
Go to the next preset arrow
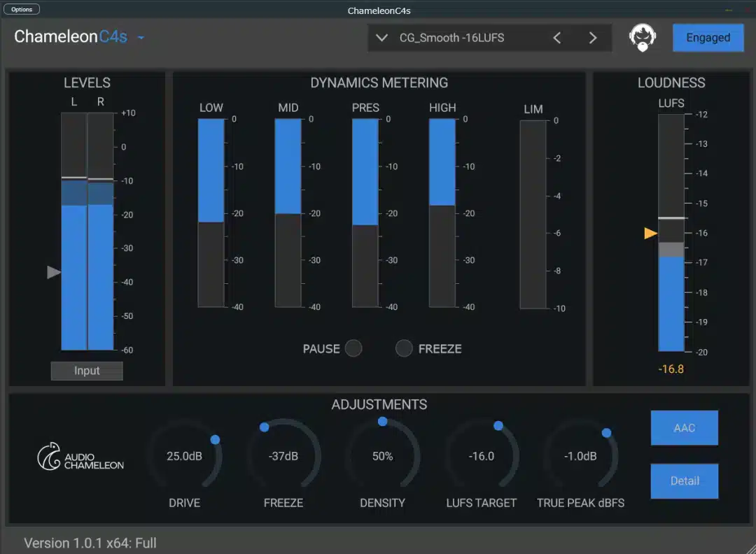click(x=593, y=38)
